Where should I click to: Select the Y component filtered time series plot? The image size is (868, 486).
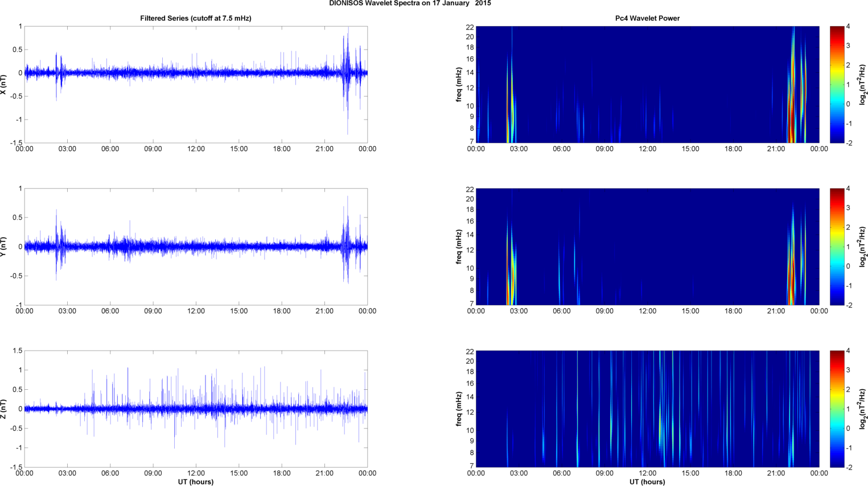tap(196, 246)
